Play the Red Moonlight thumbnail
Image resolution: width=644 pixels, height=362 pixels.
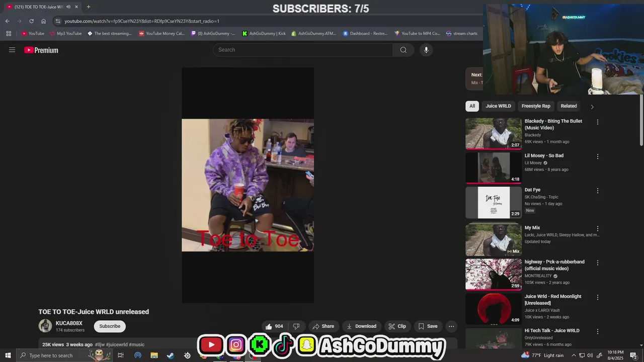pos(494,309)
